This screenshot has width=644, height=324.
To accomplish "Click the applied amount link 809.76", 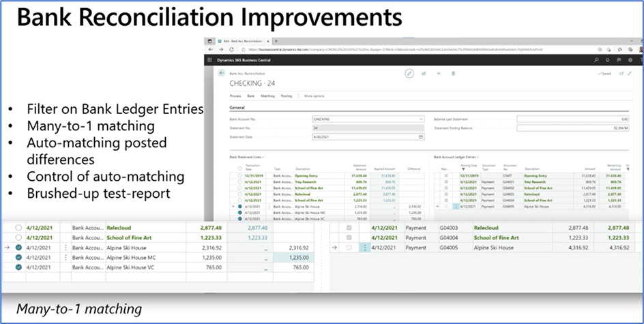I will [x=390, y=182].
